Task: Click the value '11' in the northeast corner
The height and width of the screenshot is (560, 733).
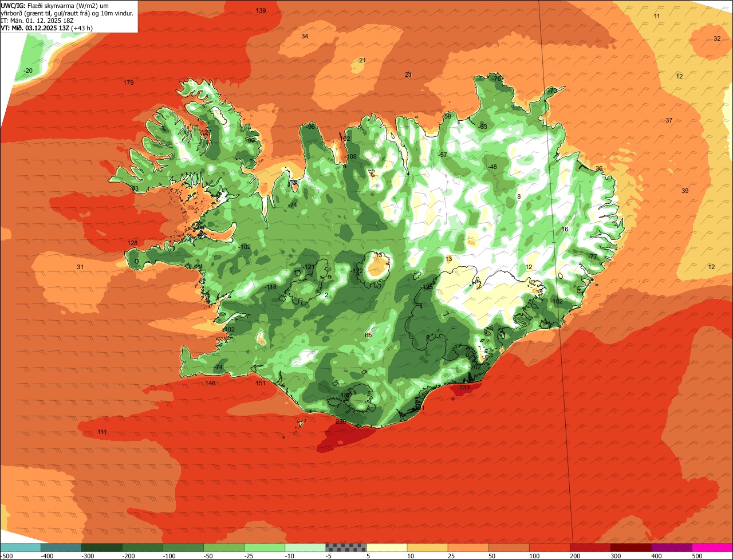Action: pyautogui.click(x=657, y=17)
